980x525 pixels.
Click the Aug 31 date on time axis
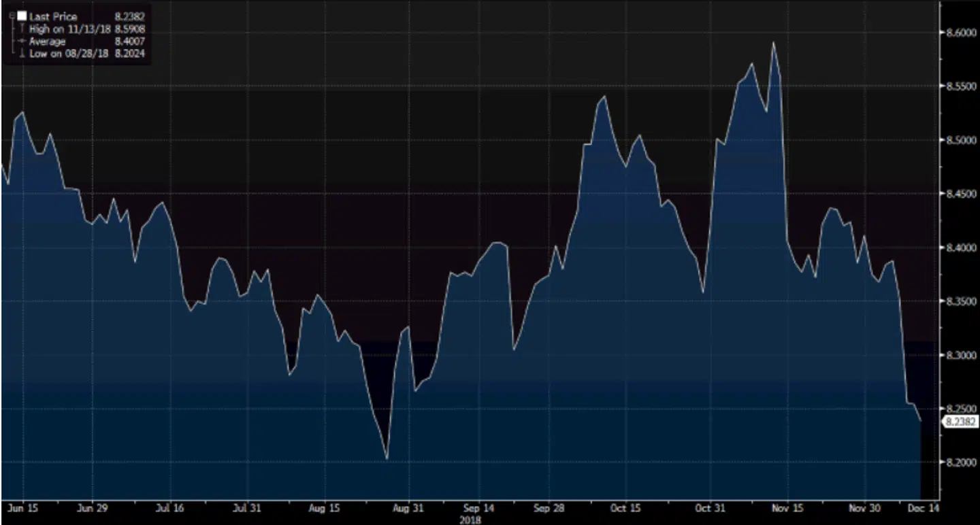(x=410, y=508)
